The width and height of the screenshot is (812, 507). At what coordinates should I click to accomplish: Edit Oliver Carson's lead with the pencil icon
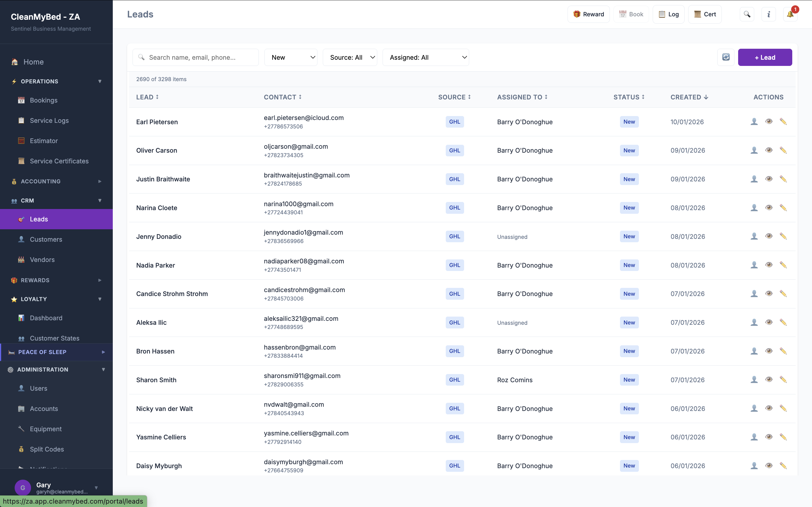tap(784, 150)
